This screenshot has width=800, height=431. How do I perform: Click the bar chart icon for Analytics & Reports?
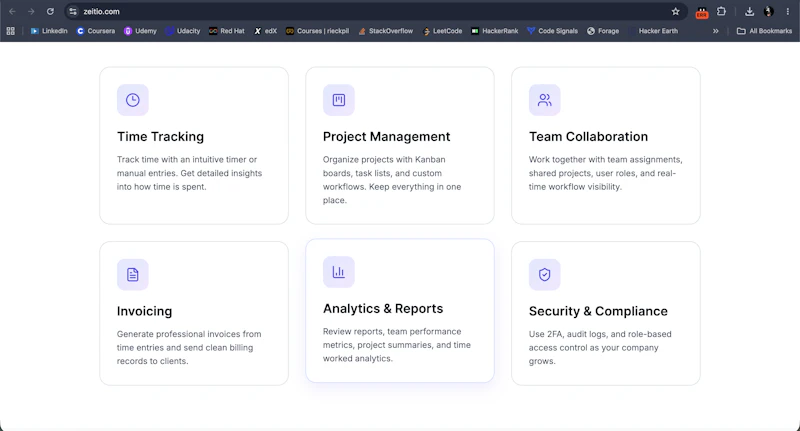(x=339, y=272)
